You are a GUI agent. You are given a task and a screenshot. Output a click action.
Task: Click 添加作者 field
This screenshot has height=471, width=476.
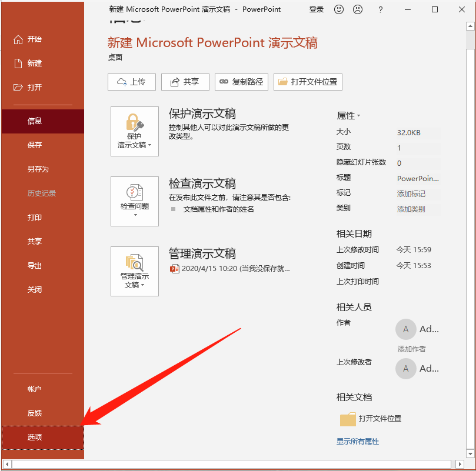[412, 349]
